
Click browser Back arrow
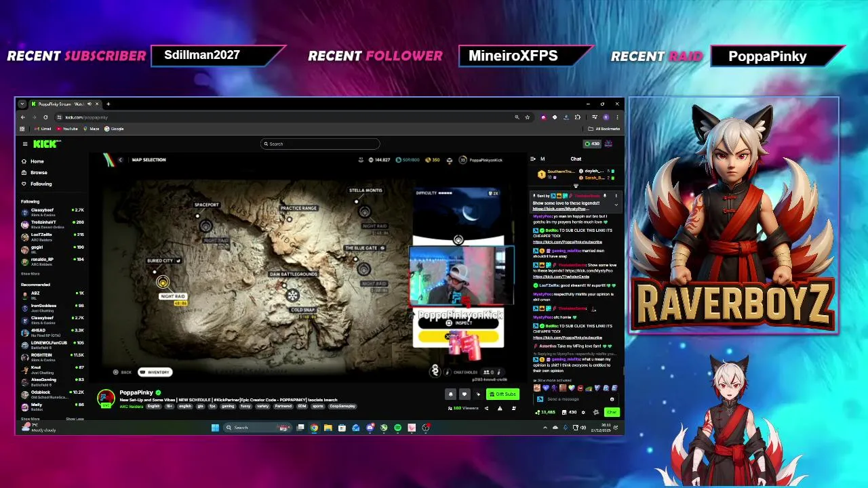23,117
